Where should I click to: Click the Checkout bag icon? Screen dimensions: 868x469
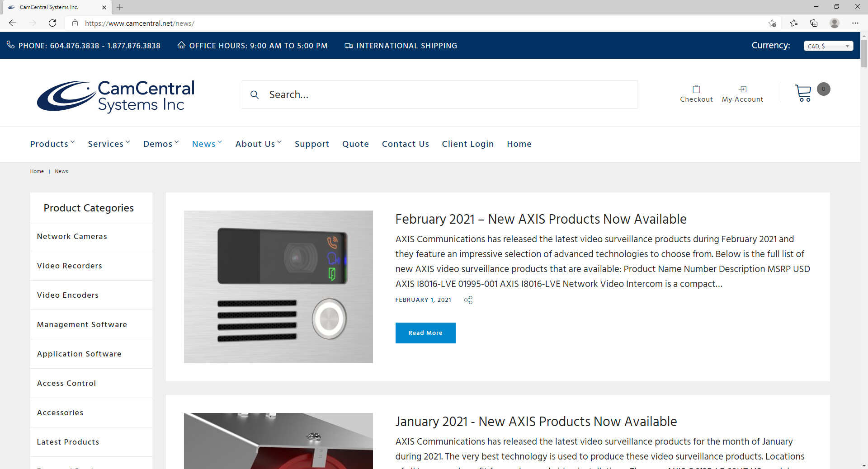(696, 89)
